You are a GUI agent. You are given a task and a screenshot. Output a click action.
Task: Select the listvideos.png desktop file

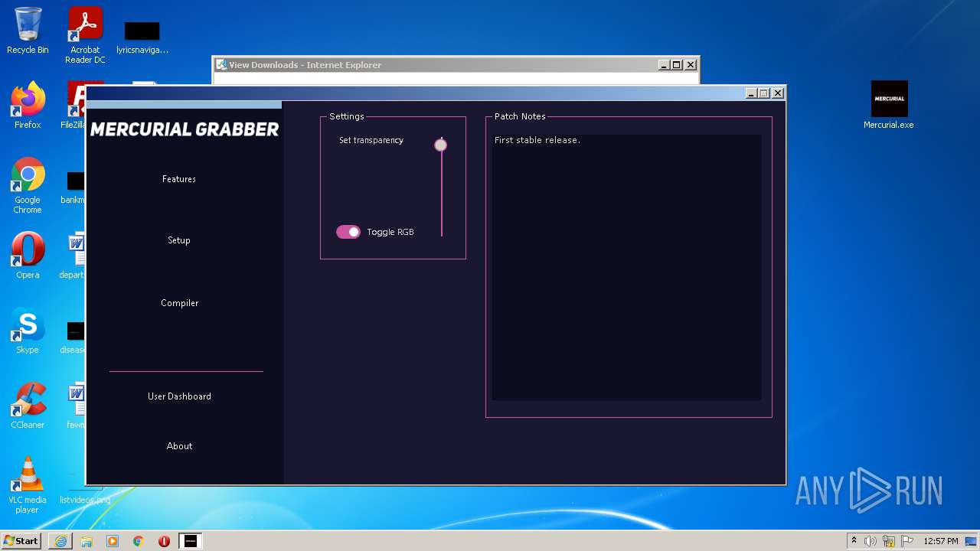click(x=85, y=500)
